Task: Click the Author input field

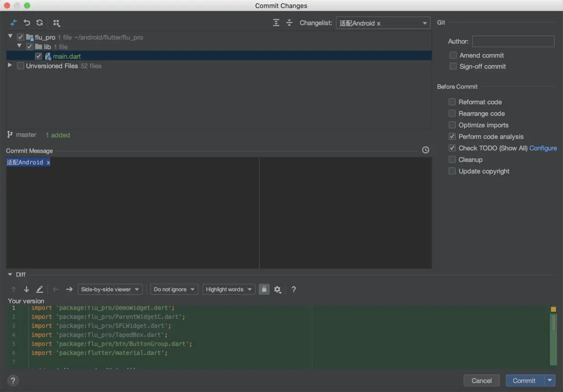Action: coord(513,41)
